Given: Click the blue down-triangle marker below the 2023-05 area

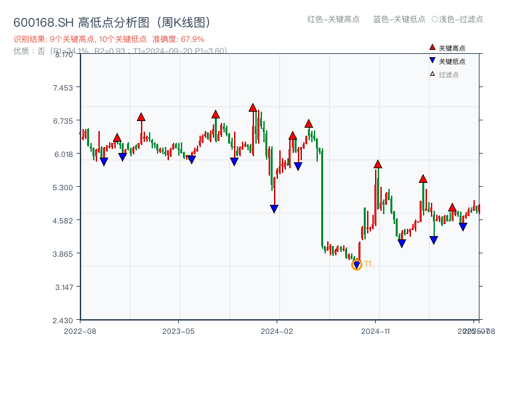Looking at the screenshot, I should pos(192,160).
